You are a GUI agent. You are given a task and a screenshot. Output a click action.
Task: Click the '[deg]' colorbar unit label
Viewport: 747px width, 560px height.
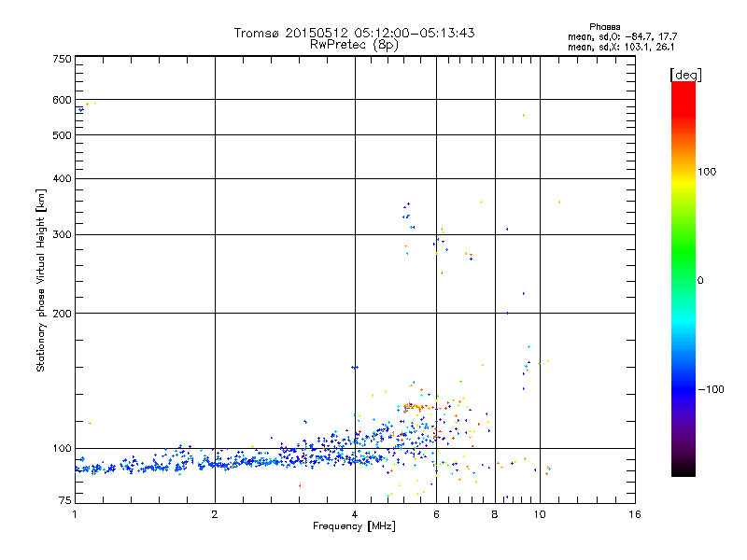tap(685, 75)
